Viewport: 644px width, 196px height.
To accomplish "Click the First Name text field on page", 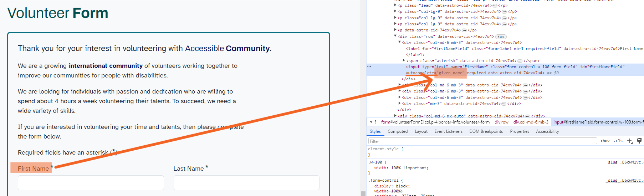I will (x=91, y=183).
